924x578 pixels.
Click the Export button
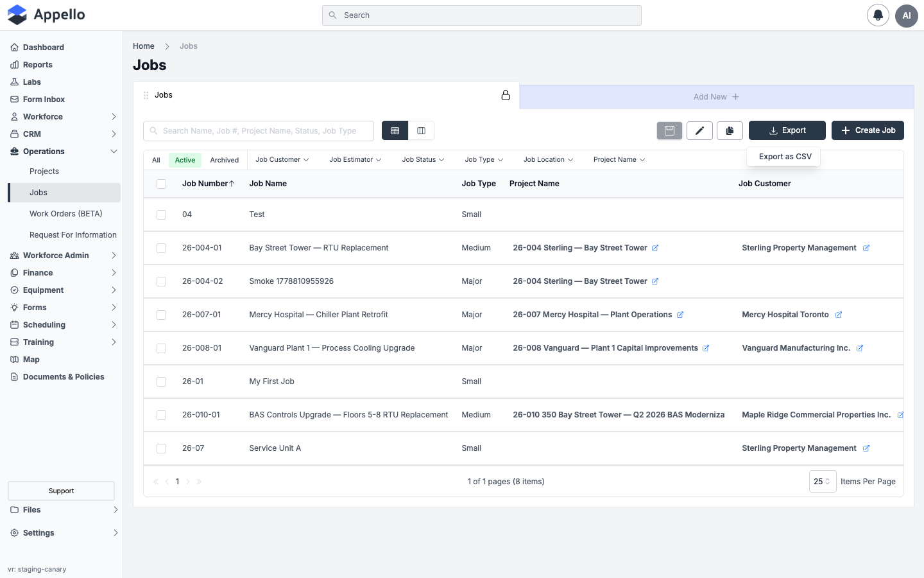tap(787, 130)
